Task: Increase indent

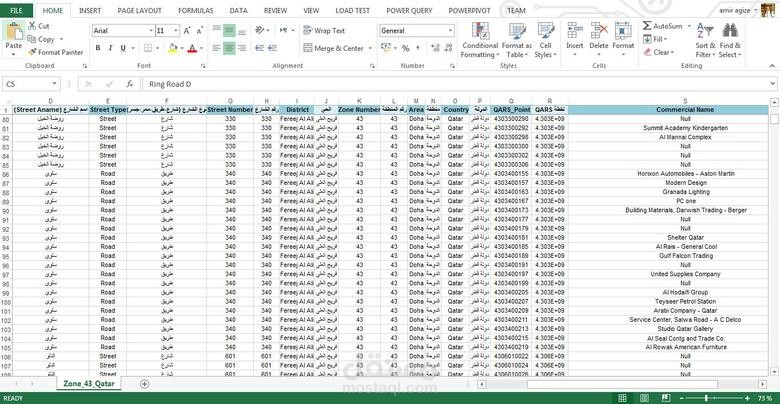Action: coord(272,48)
